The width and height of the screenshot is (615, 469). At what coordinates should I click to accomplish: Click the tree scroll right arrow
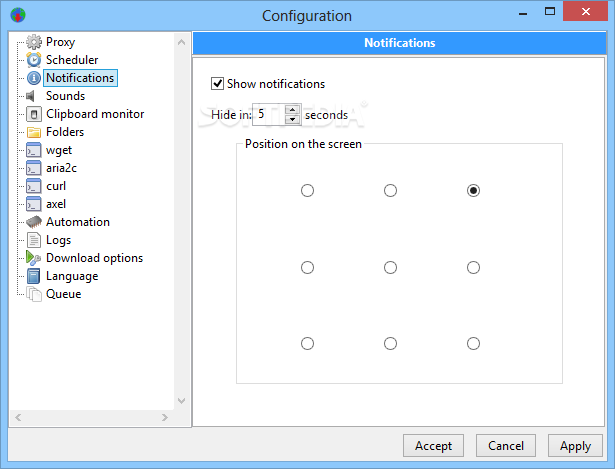tap(165, 417)
